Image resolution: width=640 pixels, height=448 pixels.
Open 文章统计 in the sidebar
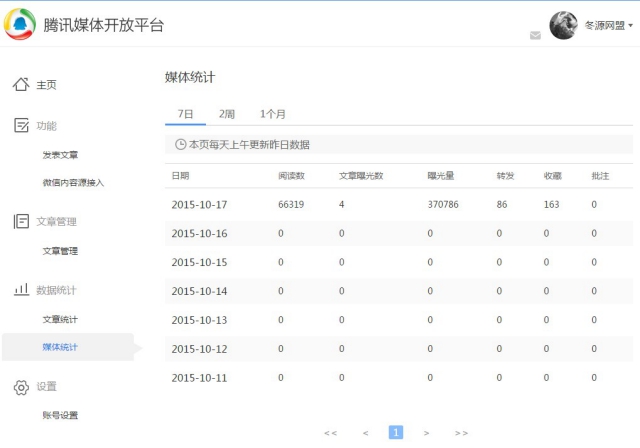click(60, 319)
